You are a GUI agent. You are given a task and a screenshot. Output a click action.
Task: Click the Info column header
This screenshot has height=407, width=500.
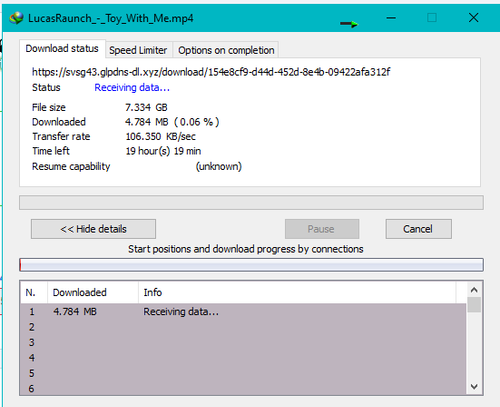(x=297, y=292)
